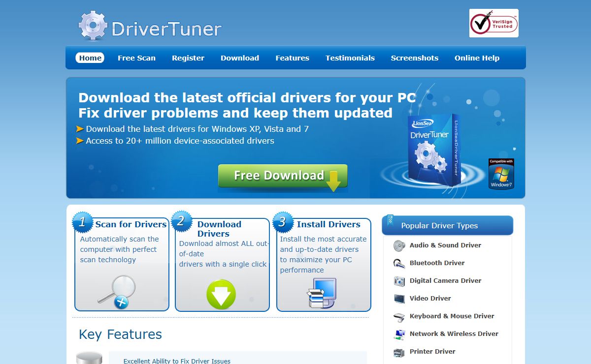This screenshot has height=364, width=591.
Task: Click the Download Drivers heading
Action: pyautogui.click(x=219, y=229)
